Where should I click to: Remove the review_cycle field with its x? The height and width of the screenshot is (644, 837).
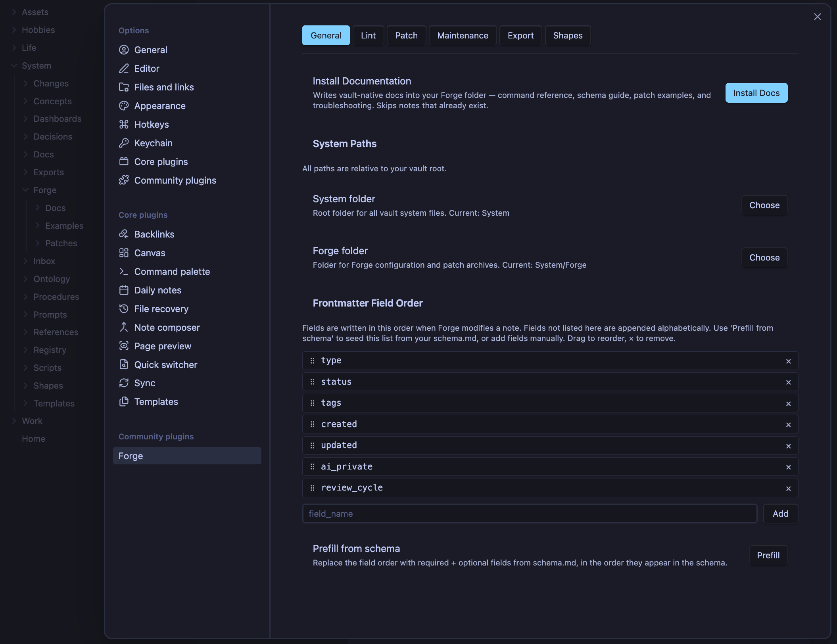788,489
